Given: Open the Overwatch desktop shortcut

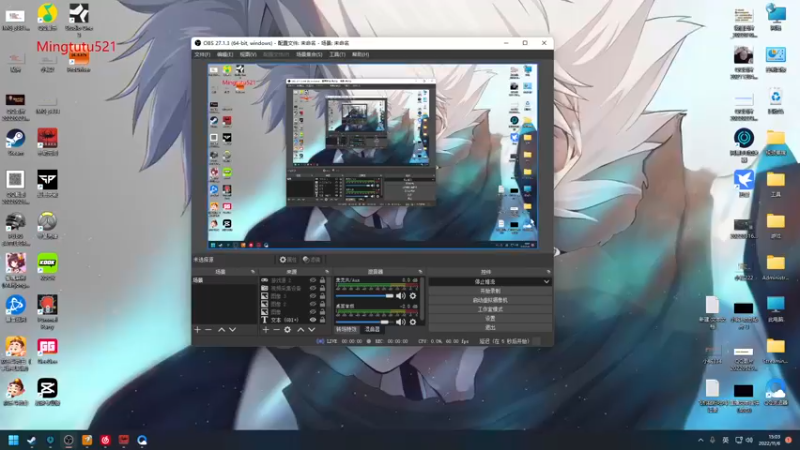Looking at the screenshot, I should pos(47,225).
